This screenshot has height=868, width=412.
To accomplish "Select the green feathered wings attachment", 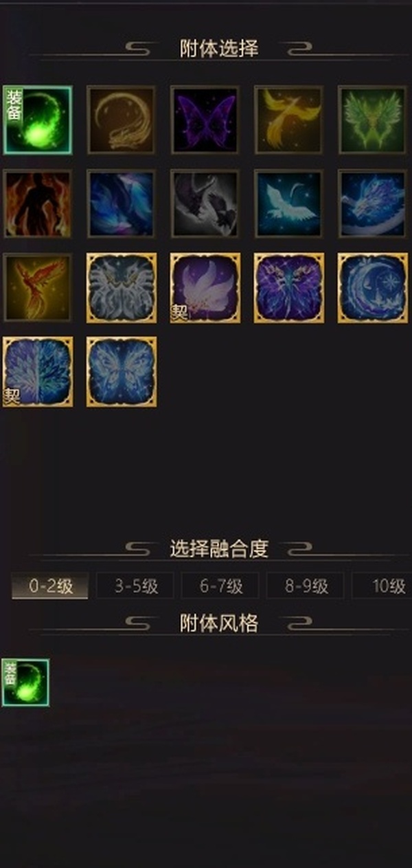I will coord(372,120).
